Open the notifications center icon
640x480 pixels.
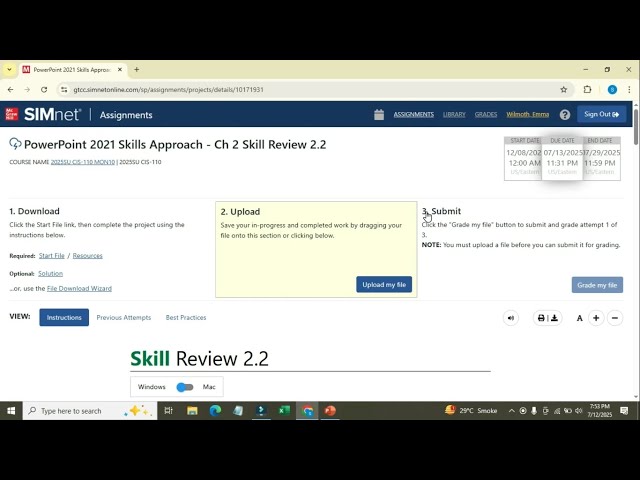(624, 411)
